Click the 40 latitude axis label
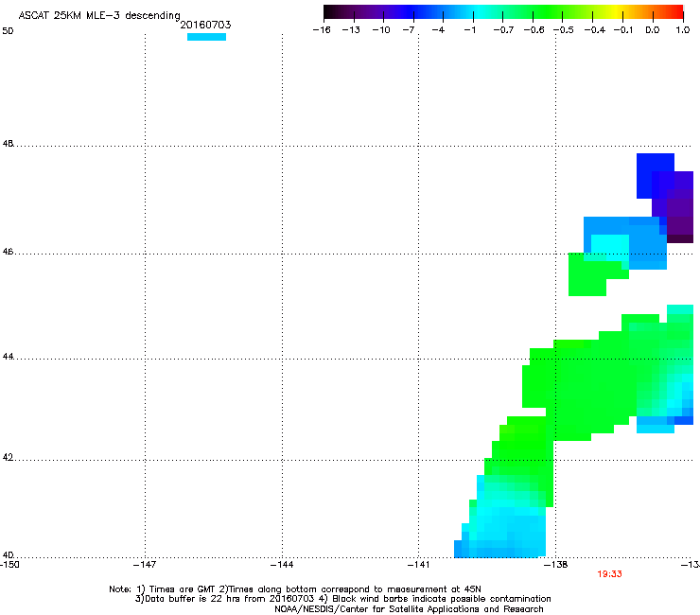Viewport: 700px width, 615px height. click(8, 554)
